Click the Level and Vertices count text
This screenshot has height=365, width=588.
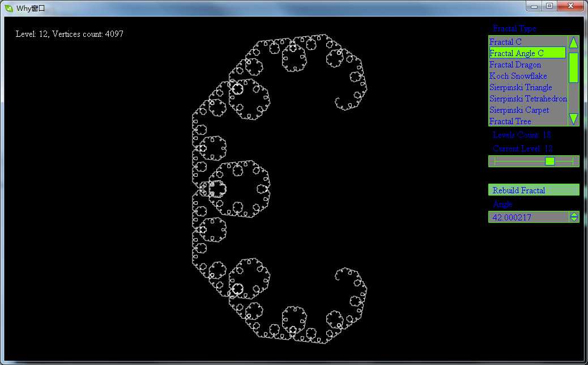69,34
